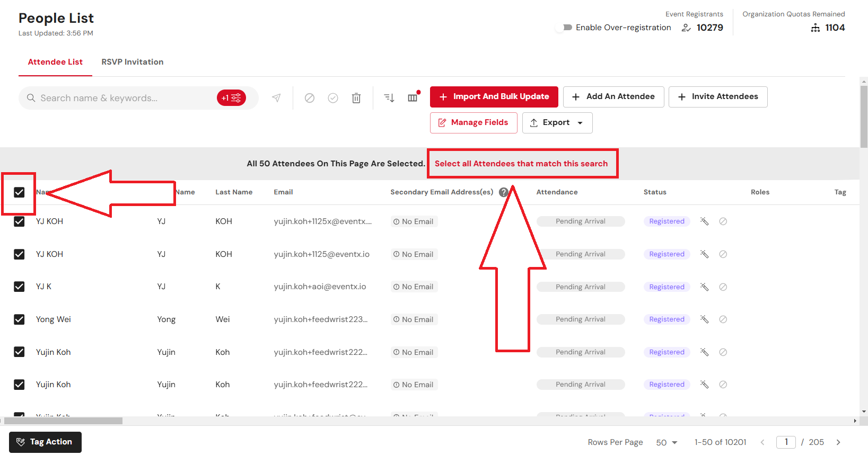Image resolution: width=868 pixels, height=455 pixels.
Task: Open the sort order icon
Action: click(x=389, y=98)
